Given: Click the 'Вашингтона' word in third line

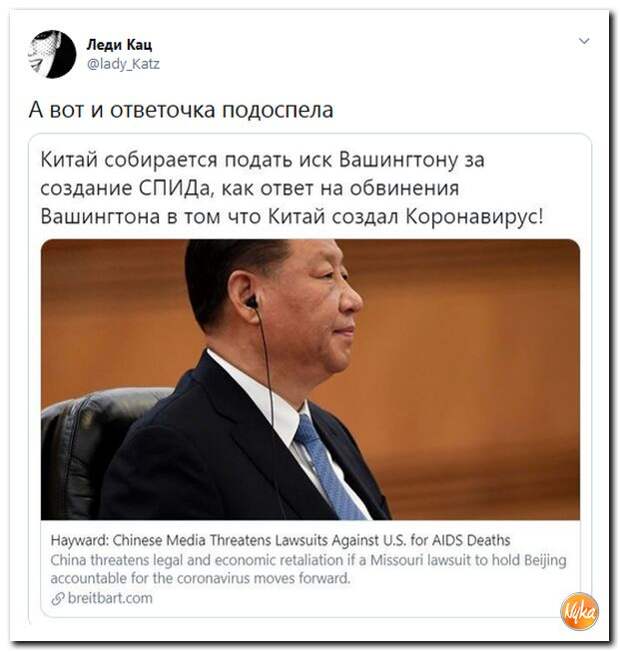Looking at the screenshot, I should click(x=100, y=217).
